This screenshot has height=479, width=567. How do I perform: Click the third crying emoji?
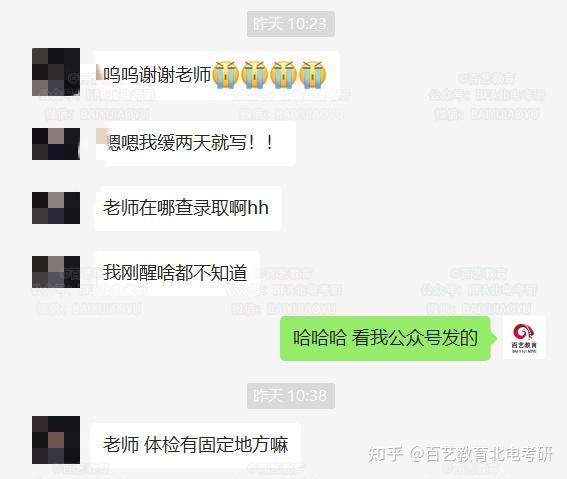(284, 75)
